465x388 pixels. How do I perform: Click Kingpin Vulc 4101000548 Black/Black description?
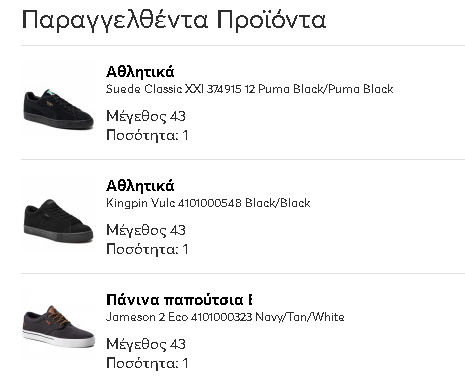point(208,203)
